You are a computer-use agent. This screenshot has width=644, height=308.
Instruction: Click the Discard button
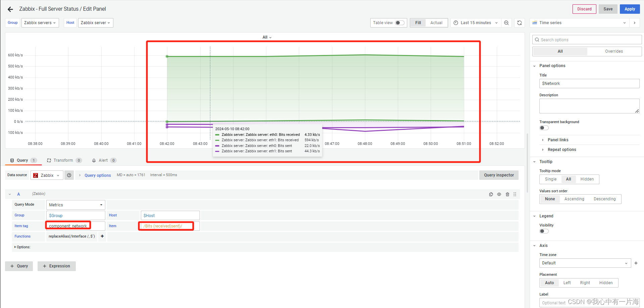coord(584,9)
